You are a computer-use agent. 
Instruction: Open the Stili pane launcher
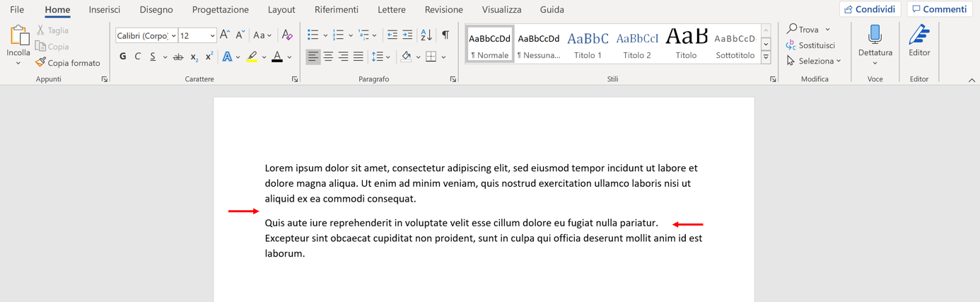click(773, 79)
